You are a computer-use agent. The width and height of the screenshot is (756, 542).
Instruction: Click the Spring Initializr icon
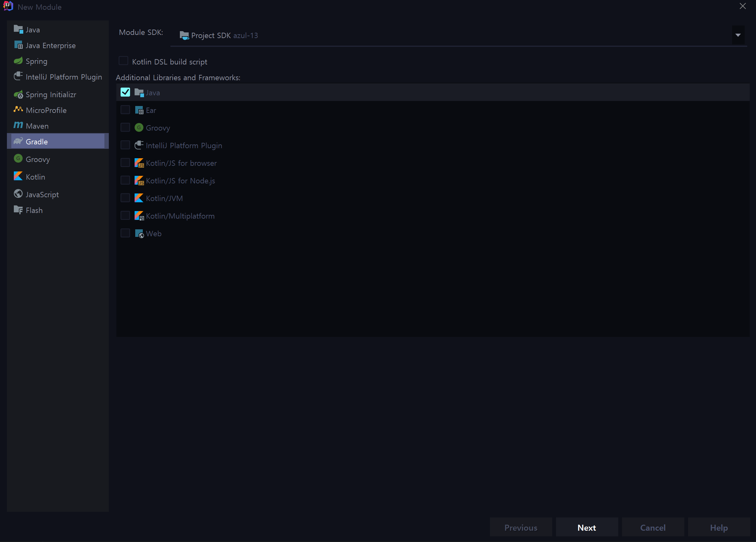click(x=18, y=95)
